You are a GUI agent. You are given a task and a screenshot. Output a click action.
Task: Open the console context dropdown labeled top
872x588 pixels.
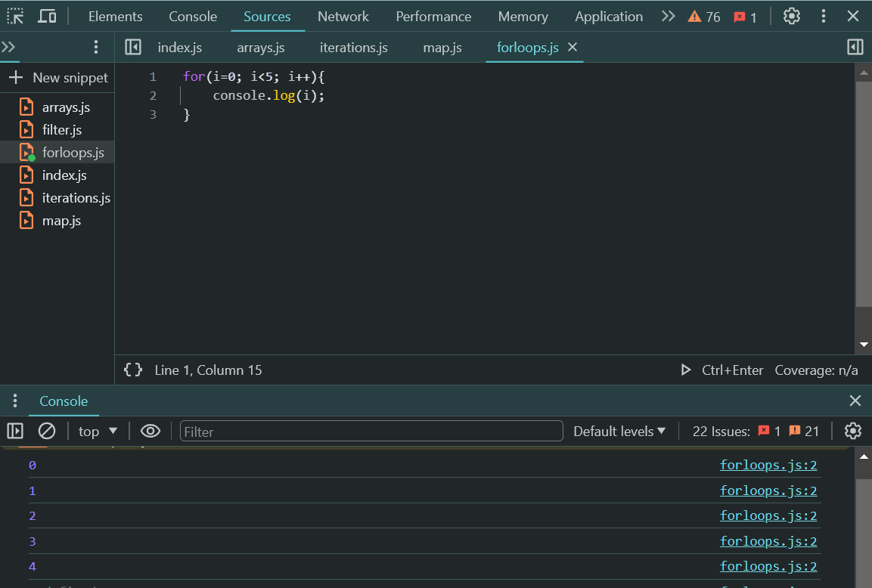point(97,431)
